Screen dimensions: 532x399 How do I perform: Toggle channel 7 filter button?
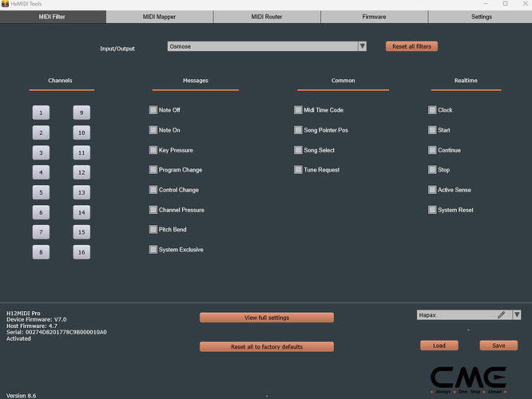(41, 232)
